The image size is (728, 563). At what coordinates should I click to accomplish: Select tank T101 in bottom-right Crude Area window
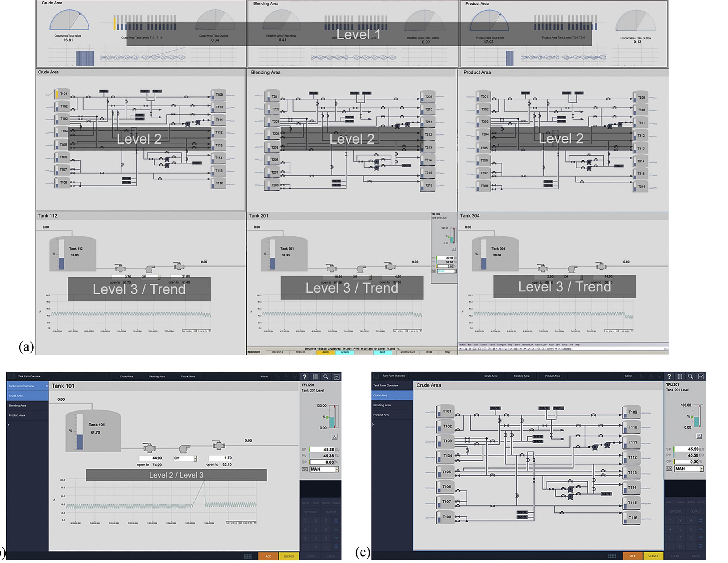click(445, 411)
